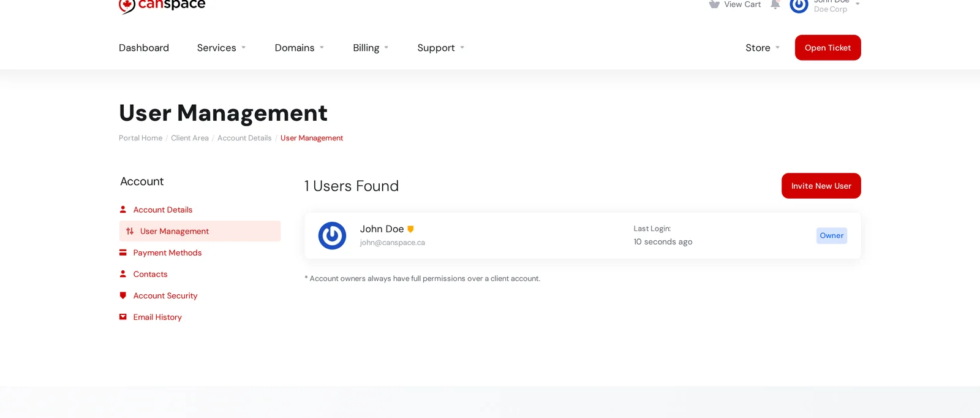Screen dimensions: 980x418
Task: Click the Email History envelope icon
Action: point(123,317)
